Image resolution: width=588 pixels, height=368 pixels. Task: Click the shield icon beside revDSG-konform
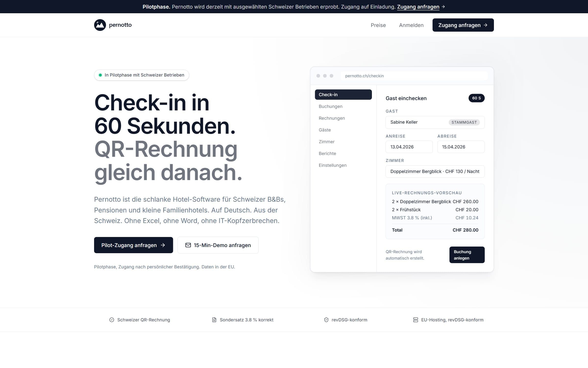click(326, 320)
